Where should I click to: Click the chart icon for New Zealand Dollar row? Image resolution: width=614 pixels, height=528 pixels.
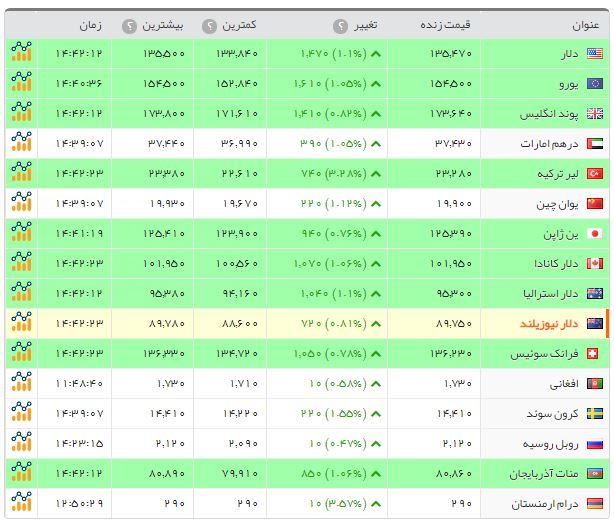point(21,324)
